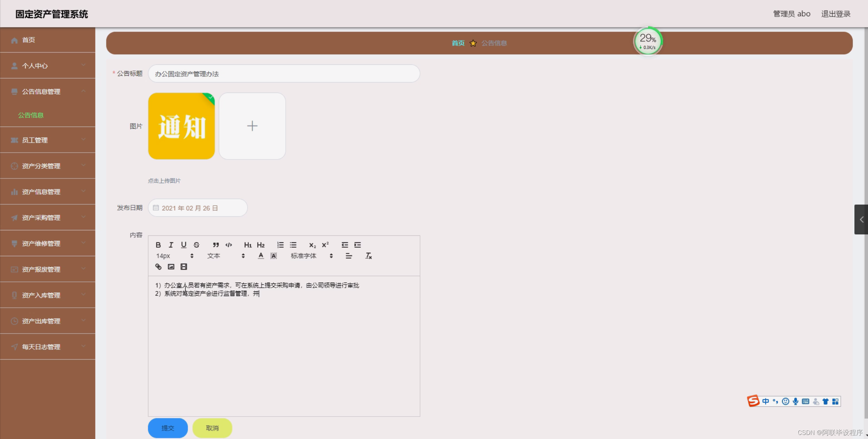
Task: Click the insert link icon
Action: [158, 267]
